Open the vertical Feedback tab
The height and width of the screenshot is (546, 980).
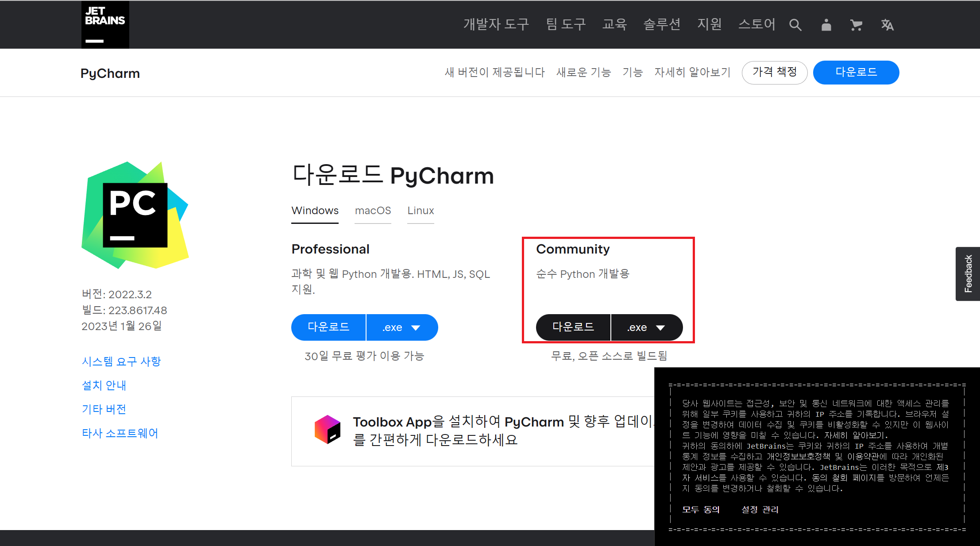coord(968,274)
